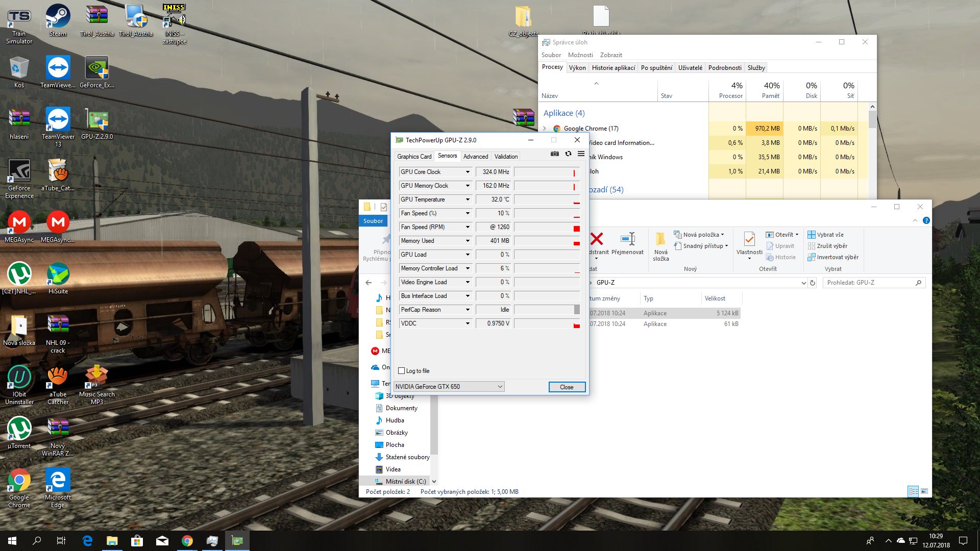Image resolution: width=980 pixels, height=551 pixels.
Task: Select CZ_objects folder on desktop
Action: tap(523, 21)
